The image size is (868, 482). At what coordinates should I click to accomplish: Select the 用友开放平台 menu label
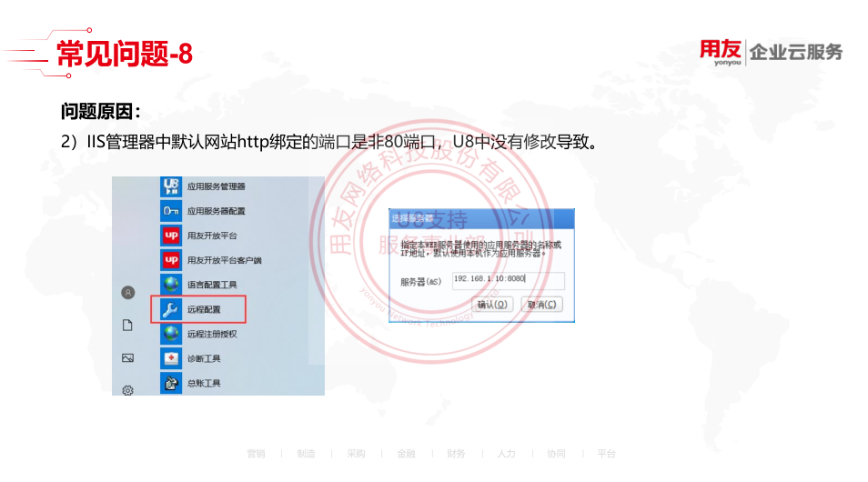tap(212, 236)
